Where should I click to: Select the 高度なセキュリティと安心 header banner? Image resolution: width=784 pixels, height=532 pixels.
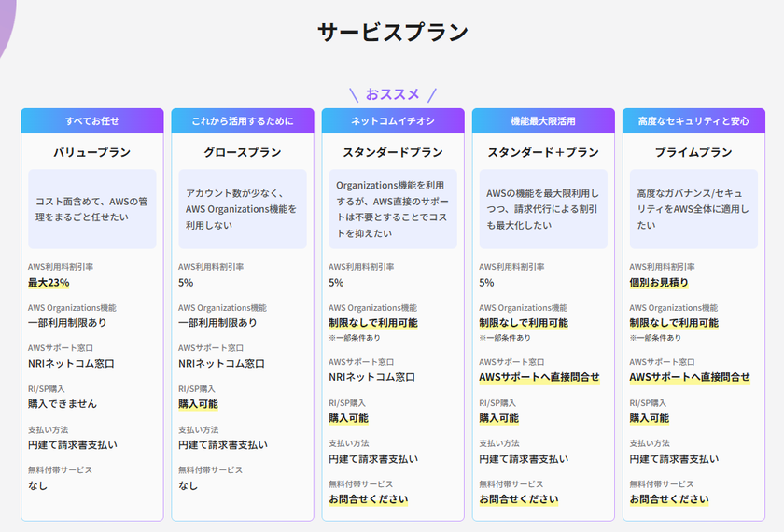pyautogui.click(x=693, y=121)
